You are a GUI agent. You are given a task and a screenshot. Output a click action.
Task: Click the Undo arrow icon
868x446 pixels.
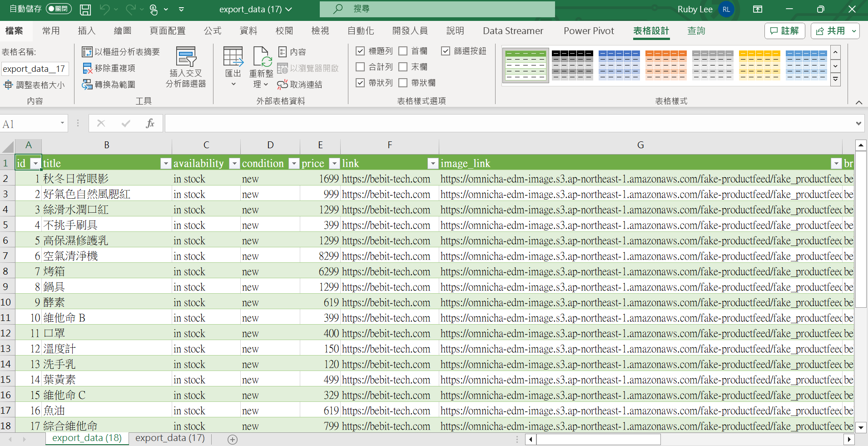tap(104, 9)
